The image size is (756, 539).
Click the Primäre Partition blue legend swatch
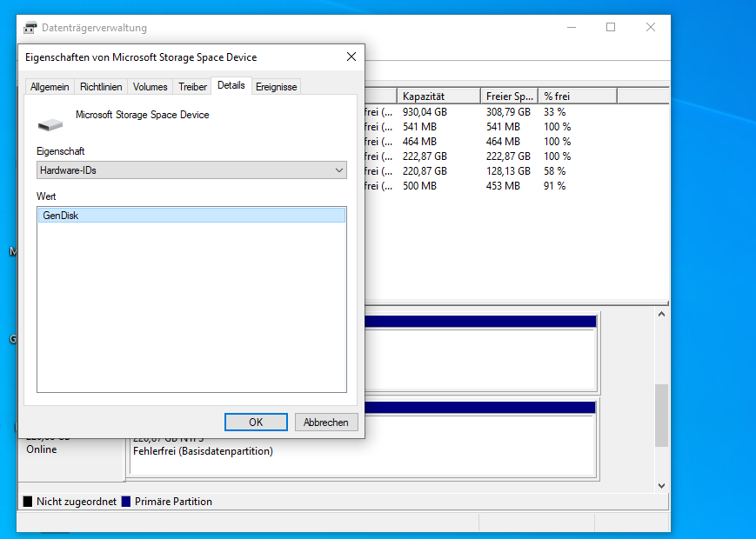(126, 502)
